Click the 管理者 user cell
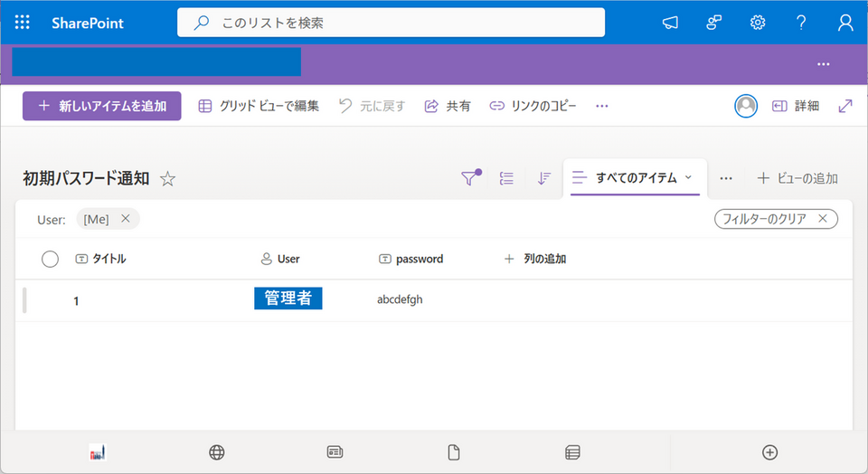This screenshot has height=474, width=868. [x=288, y=299]
